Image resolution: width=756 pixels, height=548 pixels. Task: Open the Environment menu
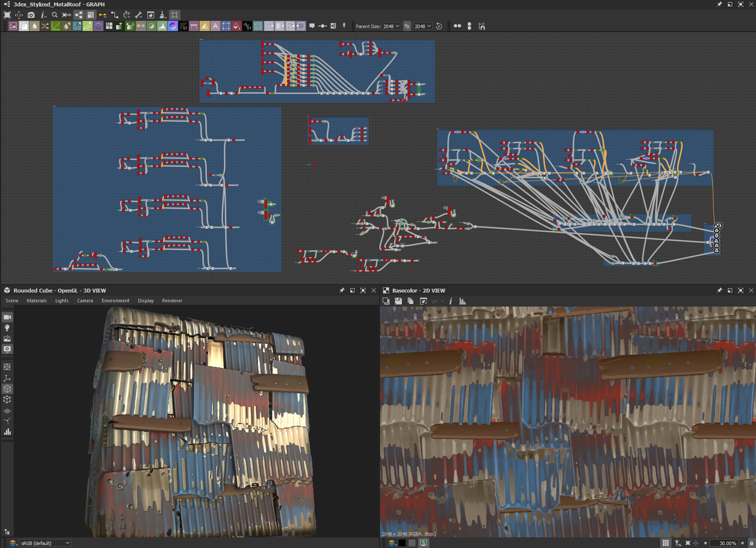click(115, 301)
